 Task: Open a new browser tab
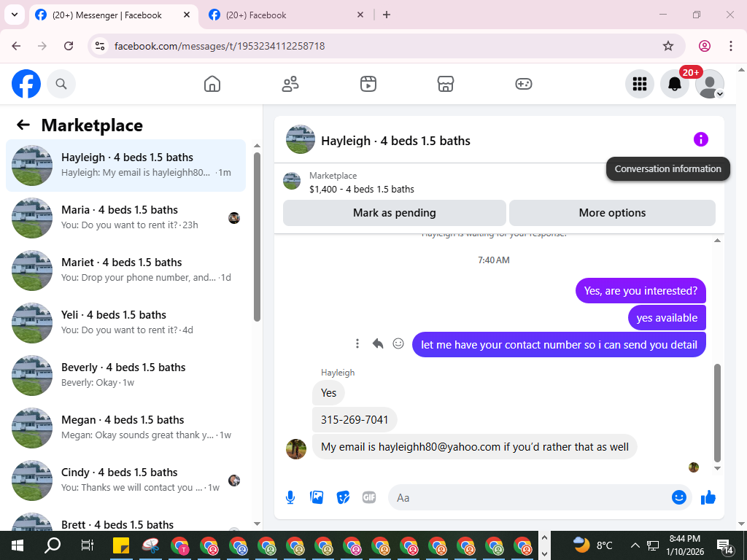pos(387,15)
